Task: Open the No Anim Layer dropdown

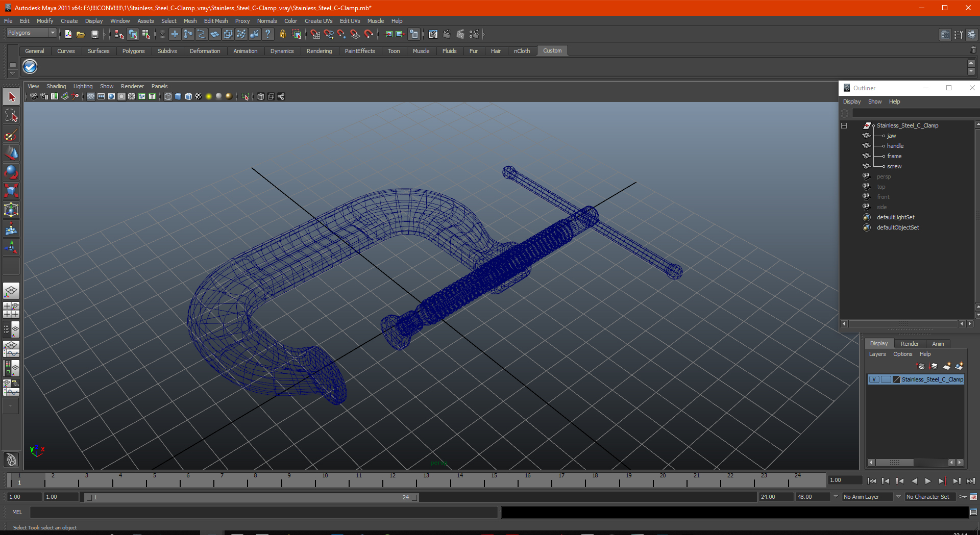Action: (x=867, y=497)
